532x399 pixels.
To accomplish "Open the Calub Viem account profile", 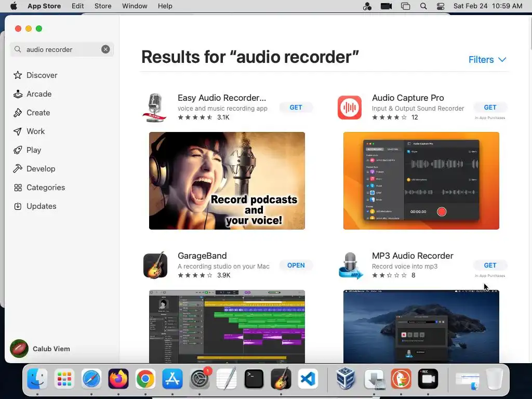I will (40, 349).
